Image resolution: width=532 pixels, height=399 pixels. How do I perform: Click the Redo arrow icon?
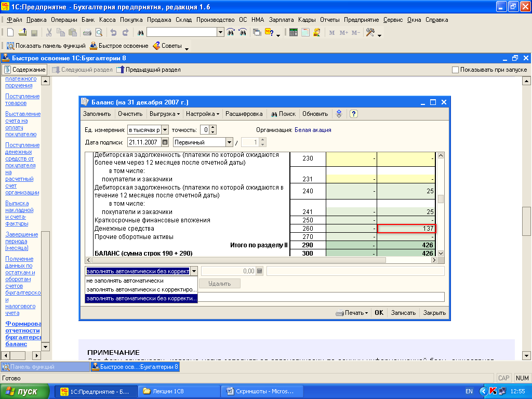tap(126, 33)
